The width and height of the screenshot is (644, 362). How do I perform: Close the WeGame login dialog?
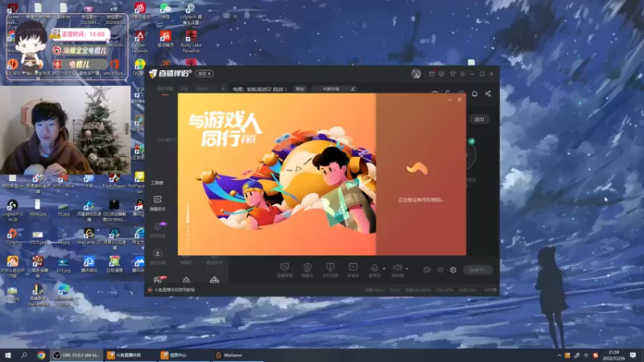(x=460, y=100)
